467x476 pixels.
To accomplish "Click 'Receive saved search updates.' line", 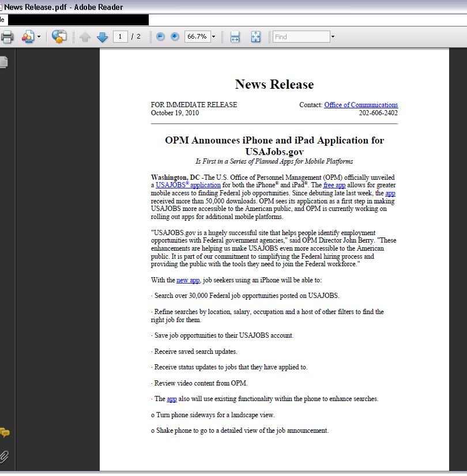I will pos(194,352).
